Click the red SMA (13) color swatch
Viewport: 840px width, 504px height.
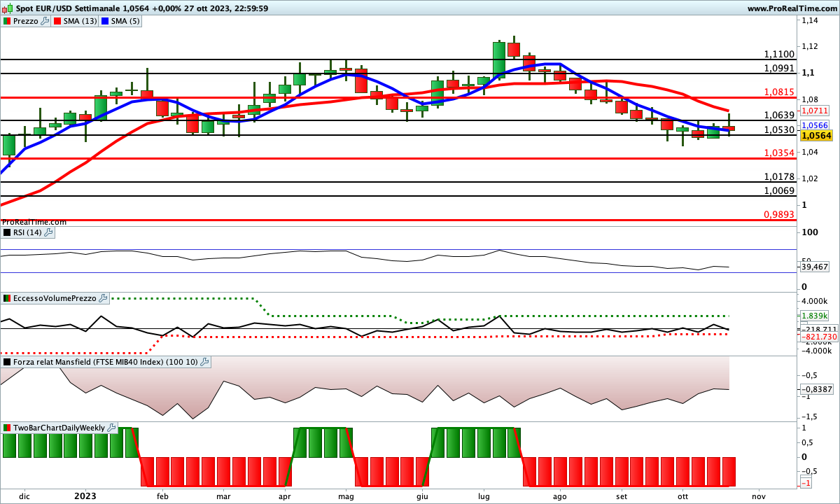(57, 21)
